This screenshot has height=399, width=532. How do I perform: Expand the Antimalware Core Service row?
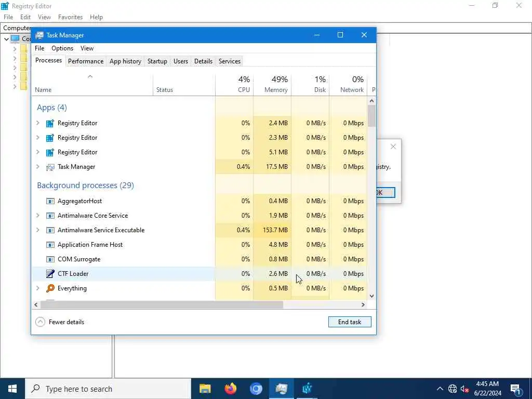point(38,216)
